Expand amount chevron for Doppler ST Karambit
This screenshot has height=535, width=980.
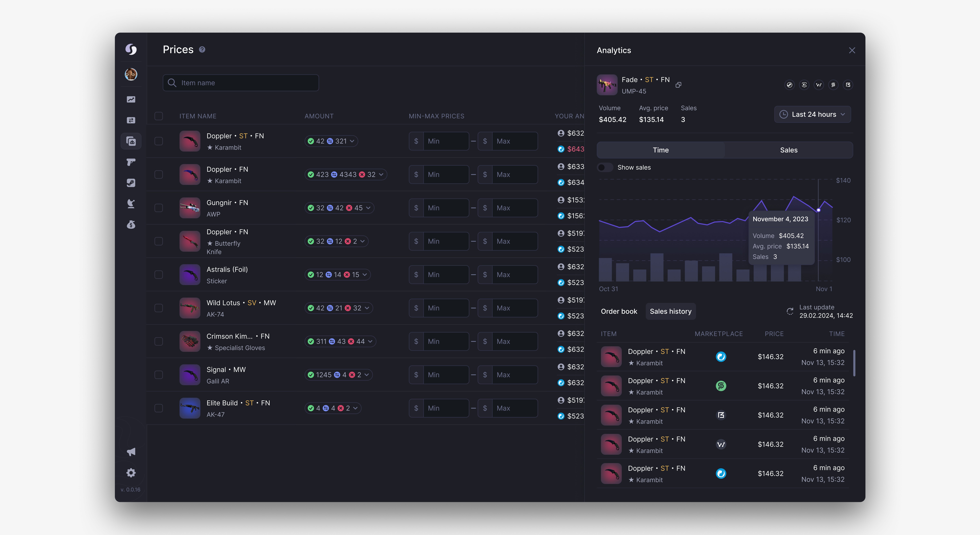[x=352, y=141]
